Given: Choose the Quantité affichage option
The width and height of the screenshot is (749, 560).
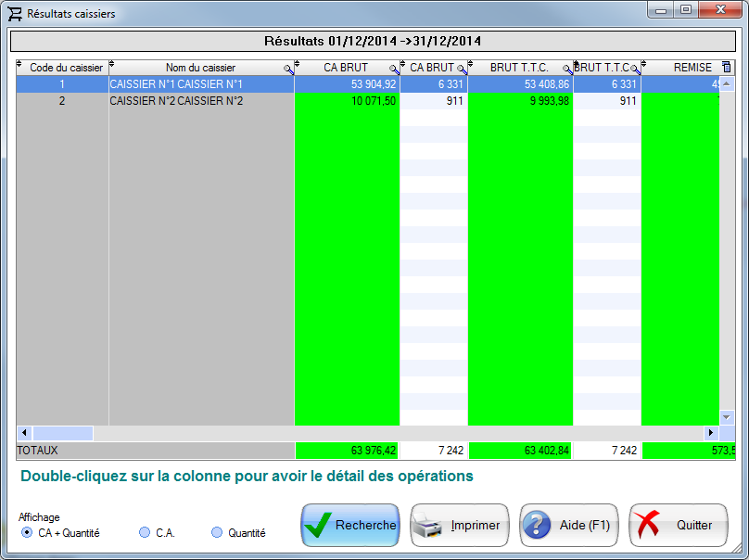Looking at the screenshot, I should coord(216,532).
